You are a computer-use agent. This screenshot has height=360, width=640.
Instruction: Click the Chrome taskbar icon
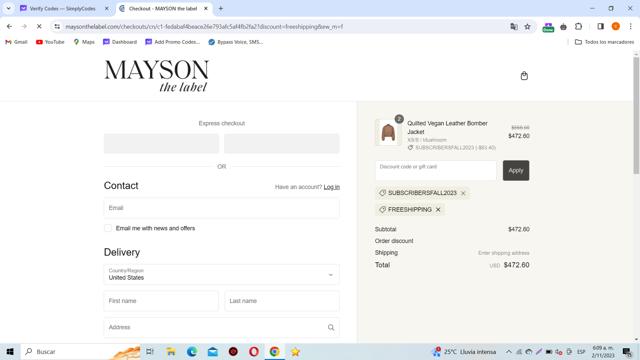point(274,351)
